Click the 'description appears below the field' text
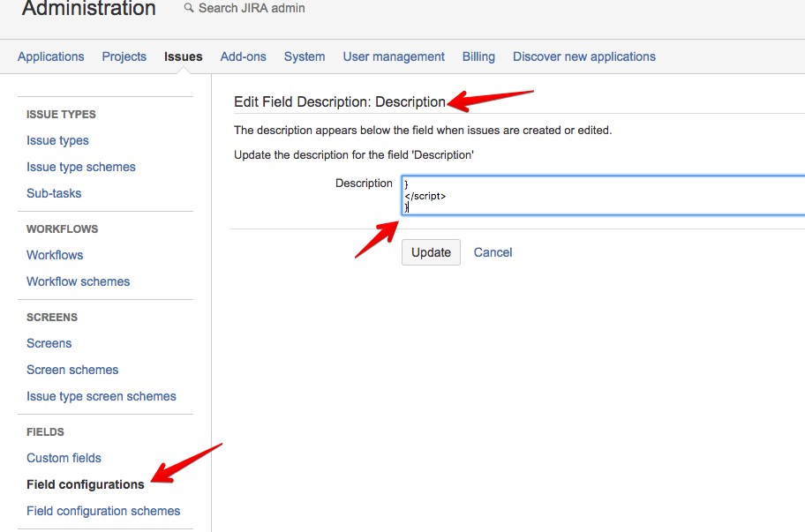This screenshot has height=532, width=805. tap(423, 131)
